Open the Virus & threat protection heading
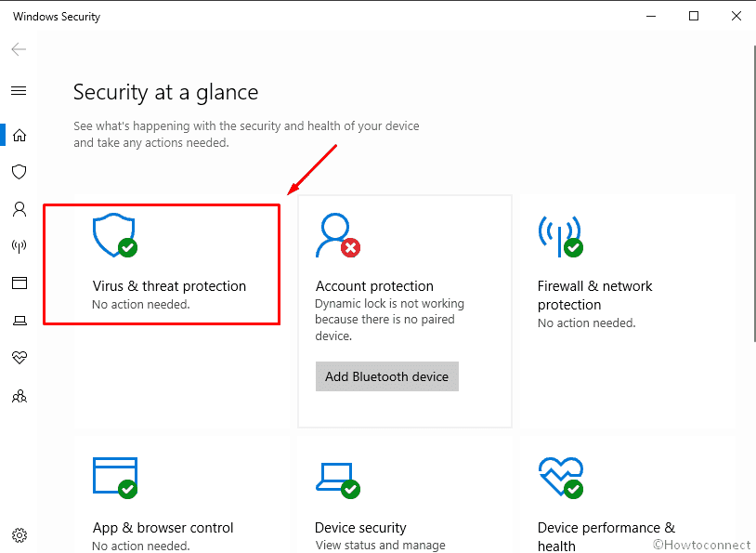Screen dimensions: 756x553 click(169, 286)
